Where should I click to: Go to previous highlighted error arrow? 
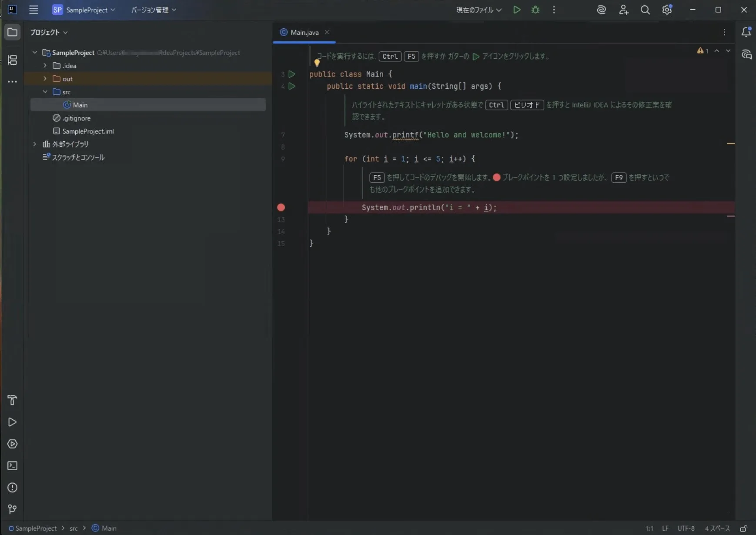(x=717, y=51)
